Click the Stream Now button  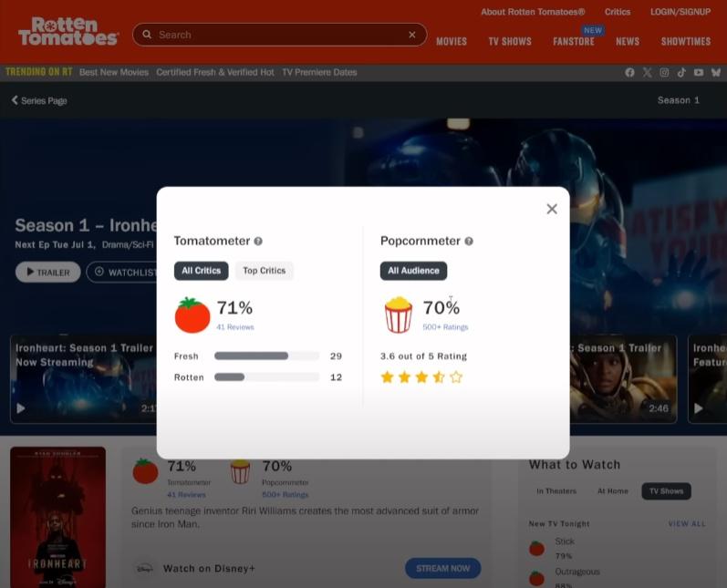(x=442, y=568)
